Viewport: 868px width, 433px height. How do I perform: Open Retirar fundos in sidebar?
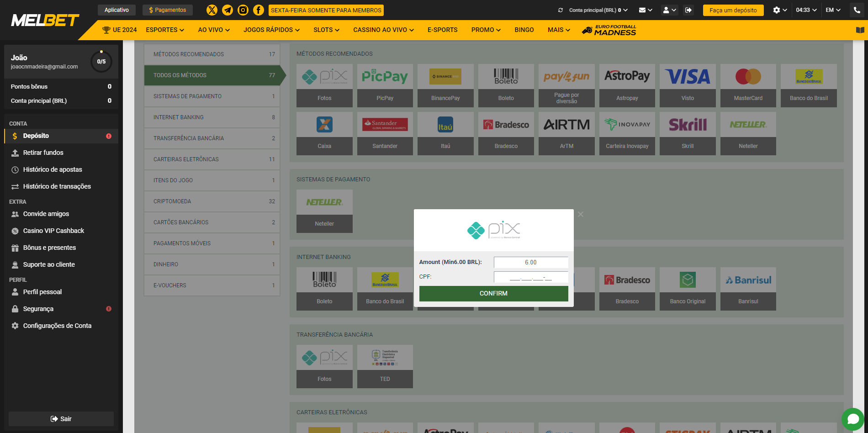pos(61,153)
